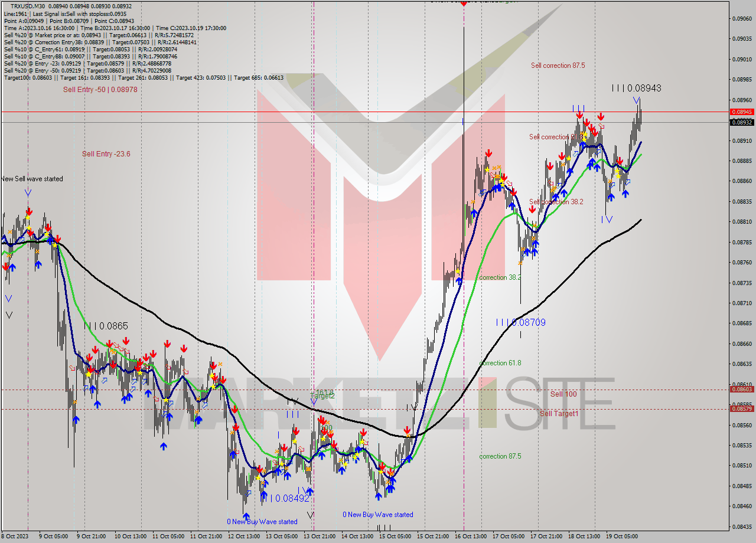Click the 'I I I 0.0865' level label

(x=106, y=326)
